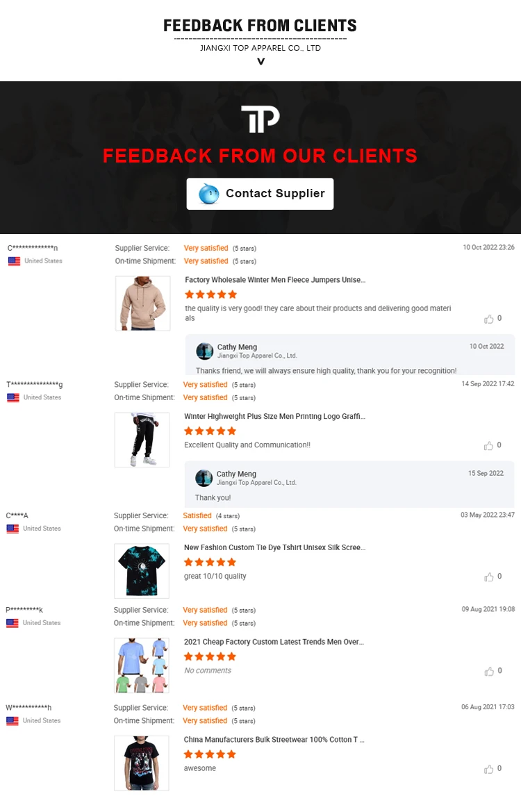The width and height of the screenshot is (521, 812).
Task: Click the Contact Supplier button
Action: click(x=260, y=194)
